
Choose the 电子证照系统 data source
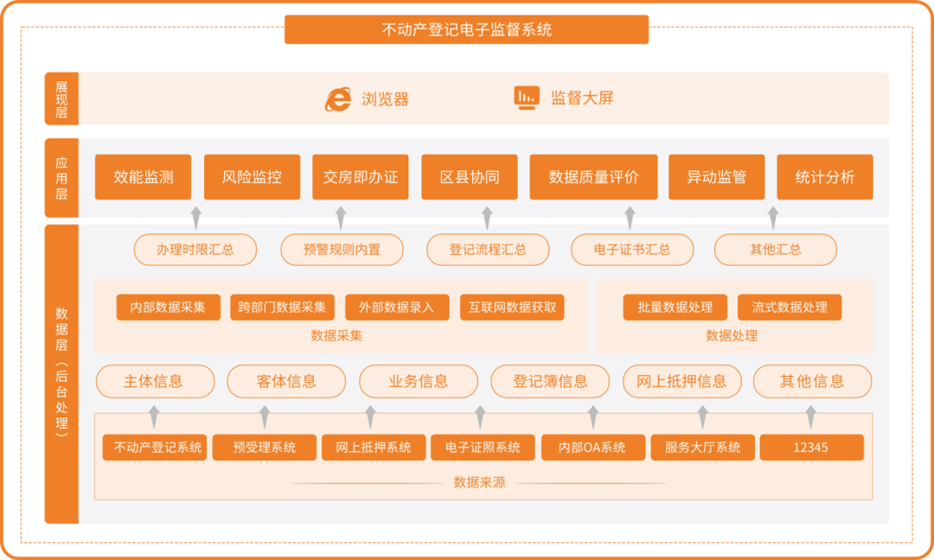[x=483, y=448]
